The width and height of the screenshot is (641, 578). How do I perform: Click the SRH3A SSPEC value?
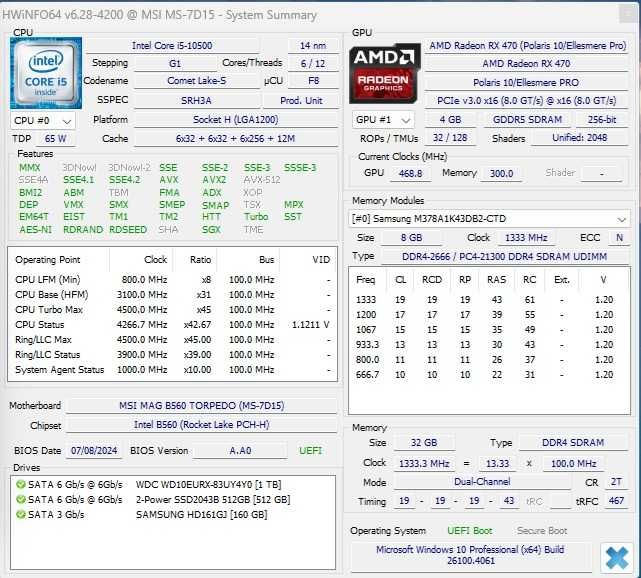[196, 101]
